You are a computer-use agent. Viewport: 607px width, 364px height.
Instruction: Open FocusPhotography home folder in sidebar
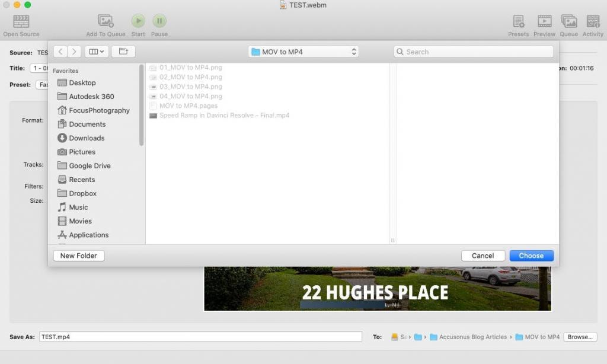point(93,110)
